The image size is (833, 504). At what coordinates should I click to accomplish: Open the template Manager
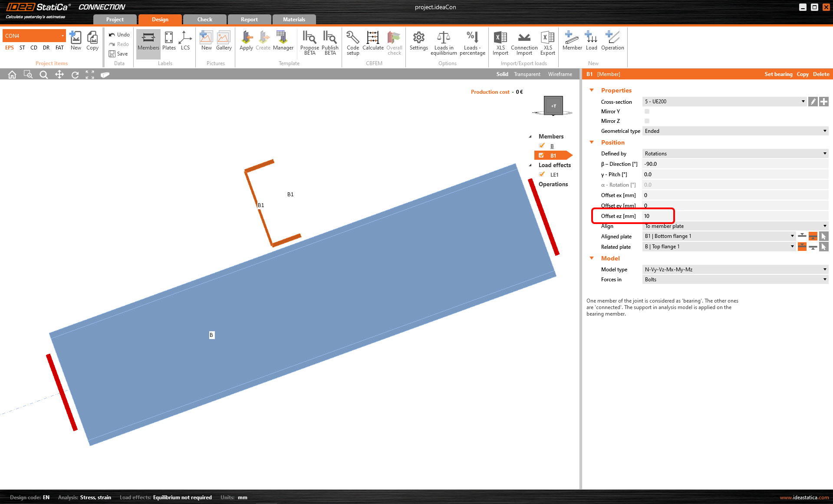tap(283, 41)
